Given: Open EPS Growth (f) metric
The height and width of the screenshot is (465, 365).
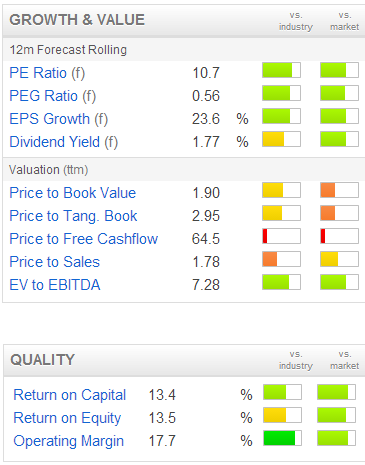Looking at the screenshot, I should click(59, 119).
